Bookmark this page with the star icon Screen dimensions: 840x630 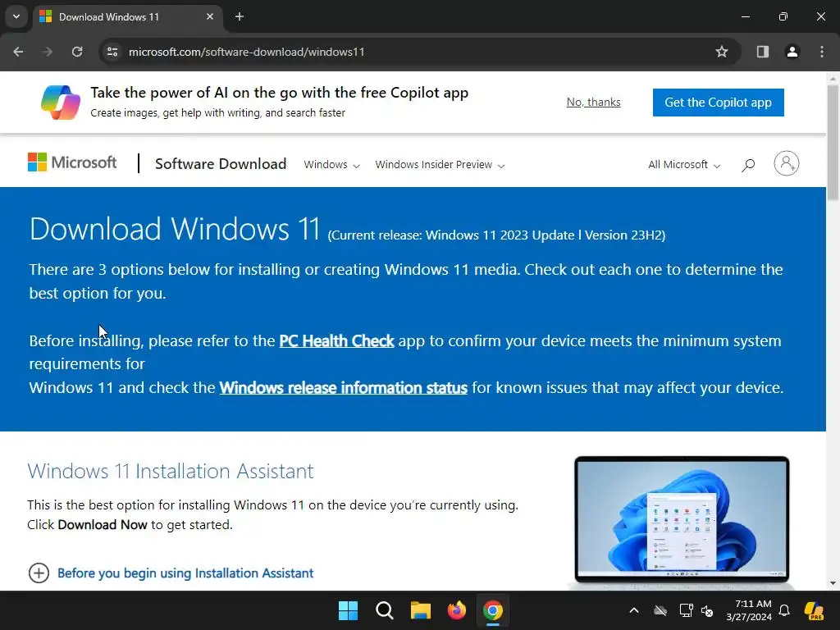(x=722, y=52)
